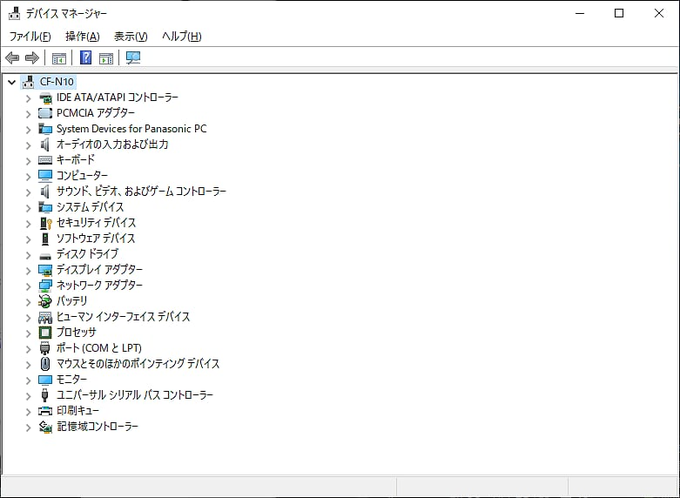This screenshot has height=498, width=680.
Task: Open the ファイル(F) menu
Action: tap(30, 36)
